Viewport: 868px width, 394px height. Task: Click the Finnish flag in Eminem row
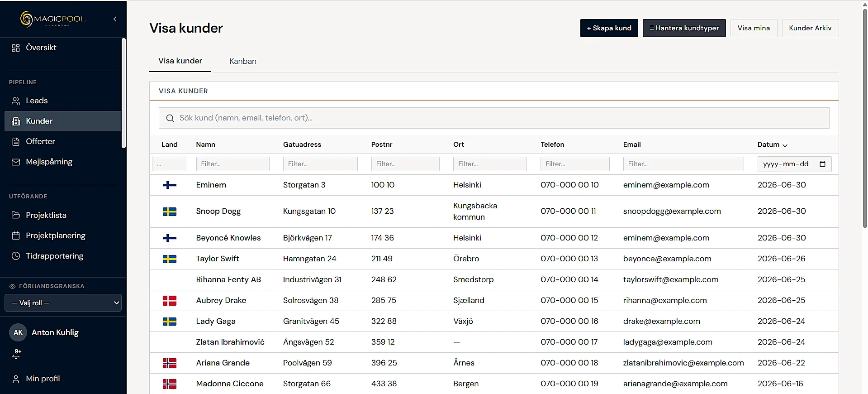[x=170, y=185]
